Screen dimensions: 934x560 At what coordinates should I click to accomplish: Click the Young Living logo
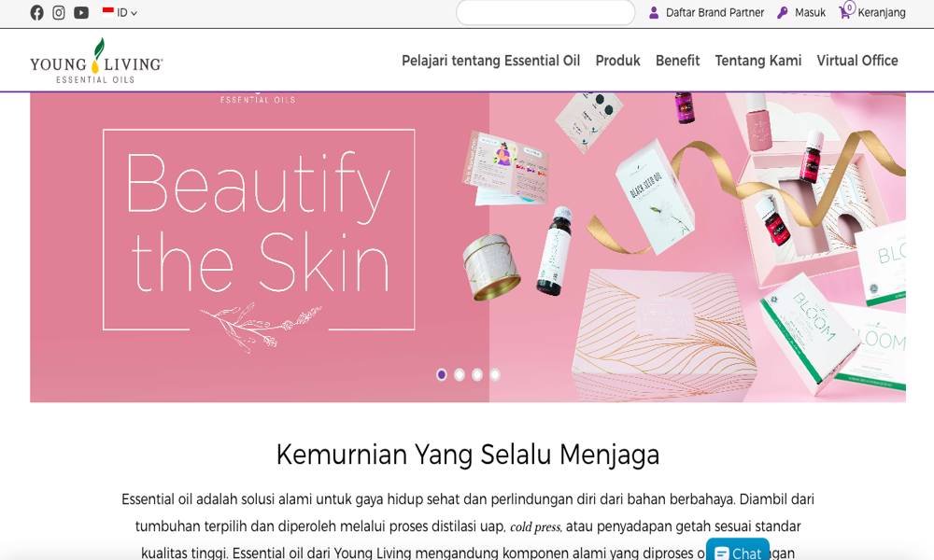click(x=96, y=61)
